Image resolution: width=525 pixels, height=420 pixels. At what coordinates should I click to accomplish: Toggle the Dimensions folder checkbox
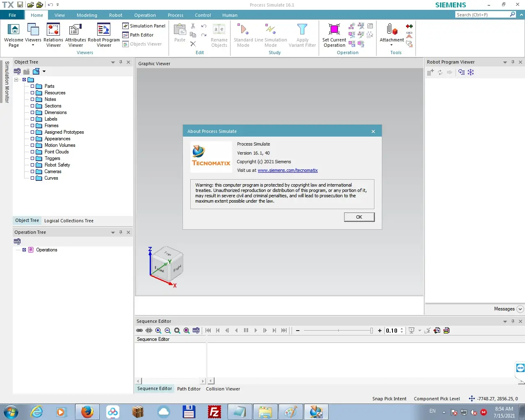pyautogui.click(x=32, y=112)
